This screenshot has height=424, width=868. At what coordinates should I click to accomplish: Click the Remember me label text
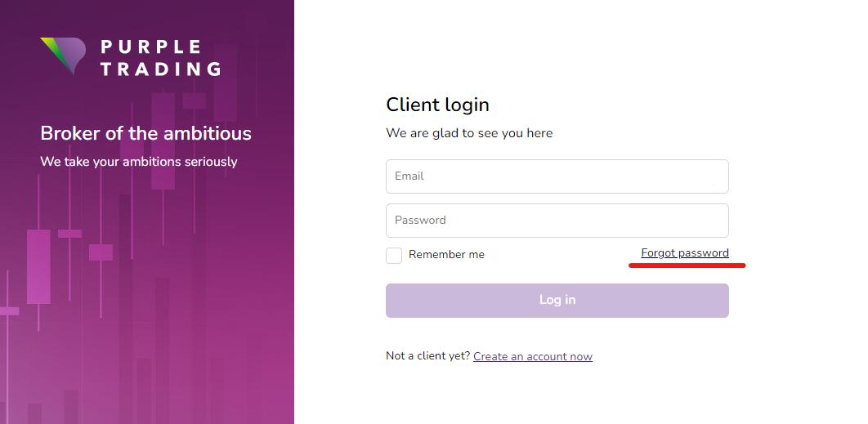pyautogui.click(x=446, y=255)
